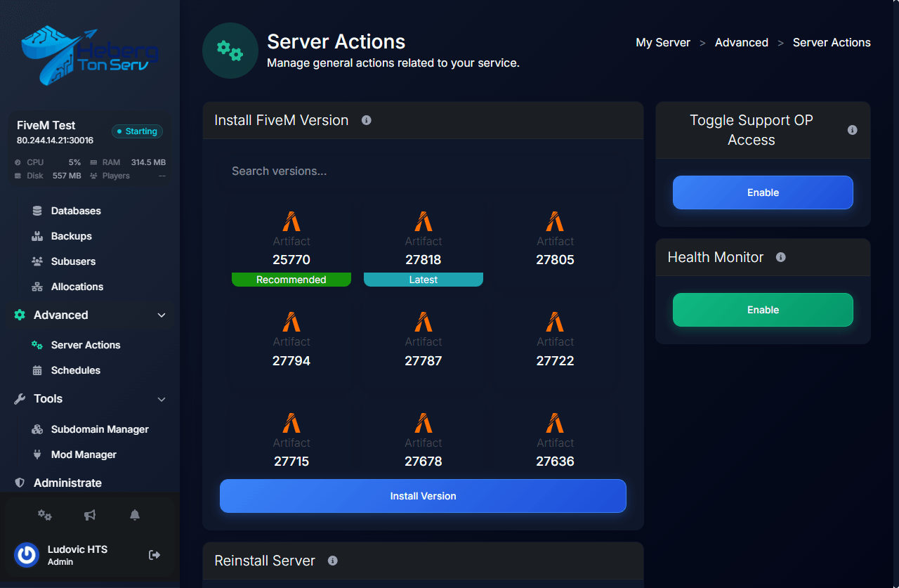Collapse the Tools section chevron

tap(162, 399)
